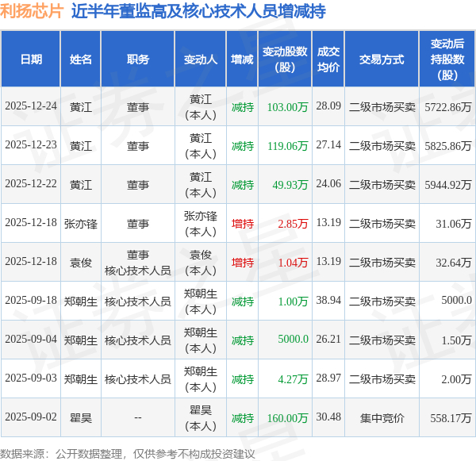Click the 成交均价 column header
The image size is (476, 461).
(x=328, y=60)
